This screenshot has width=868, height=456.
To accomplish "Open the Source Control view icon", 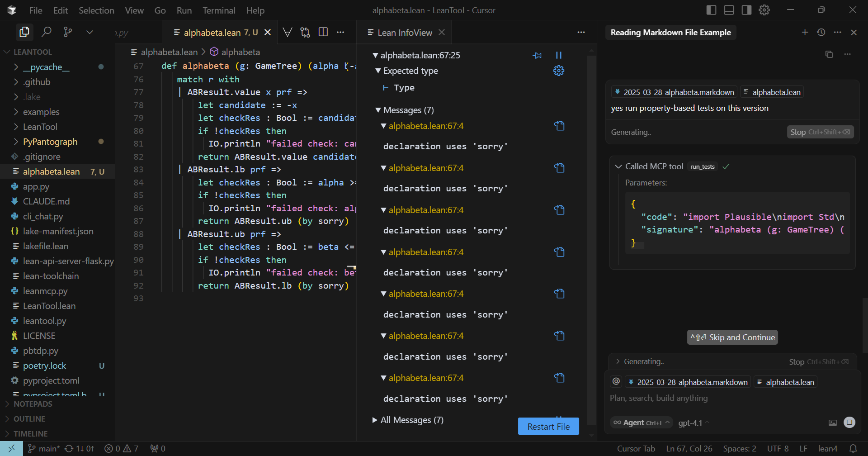I will (68, 32).
